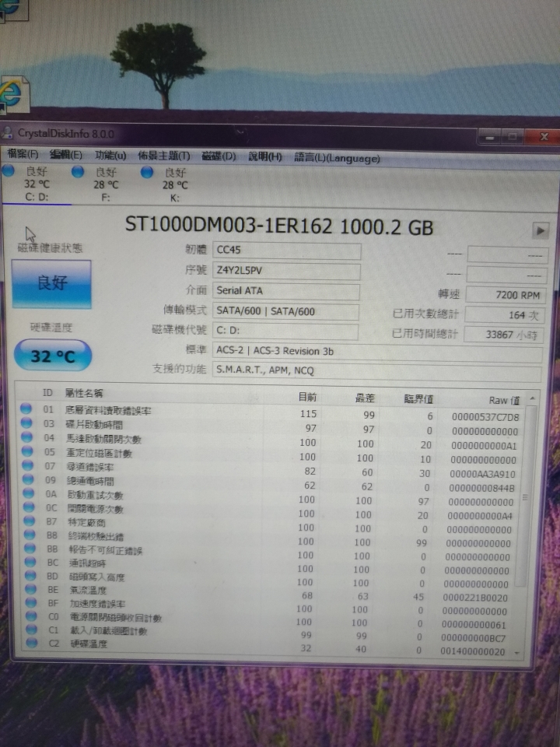Image resolution: width=560 pixels, height=747 pixels.
Task: Click the status icon of attribute B7
Action: point(30,521)
